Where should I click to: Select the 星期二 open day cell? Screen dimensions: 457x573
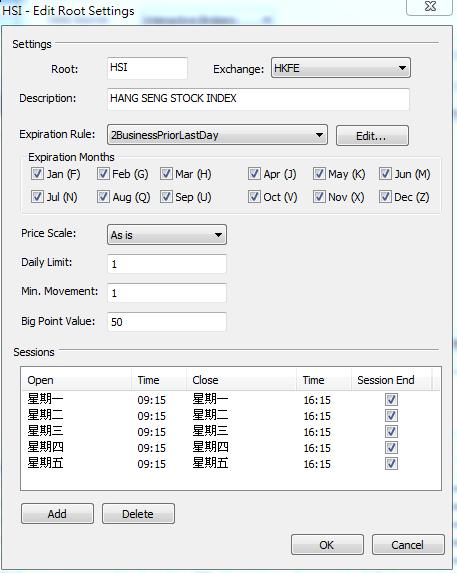(x=45, y=415)
